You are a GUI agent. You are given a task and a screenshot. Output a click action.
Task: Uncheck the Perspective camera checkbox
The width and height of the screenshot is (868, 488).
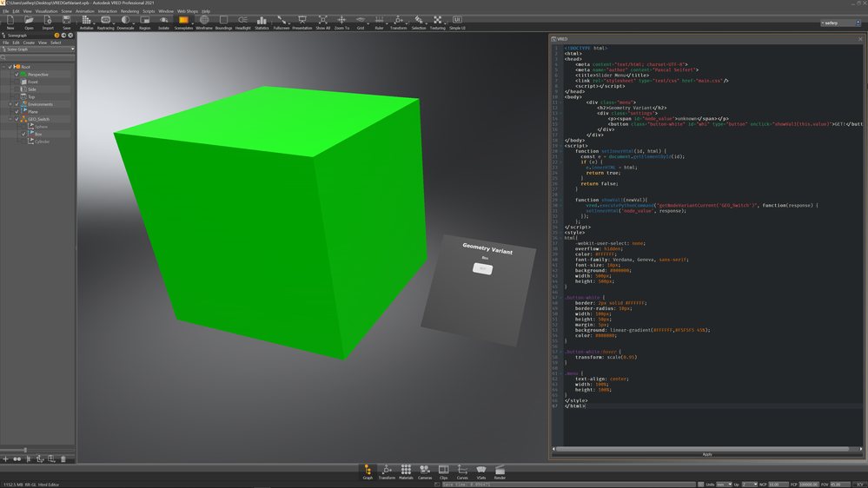pyautogui.click(x=17, y=74)
